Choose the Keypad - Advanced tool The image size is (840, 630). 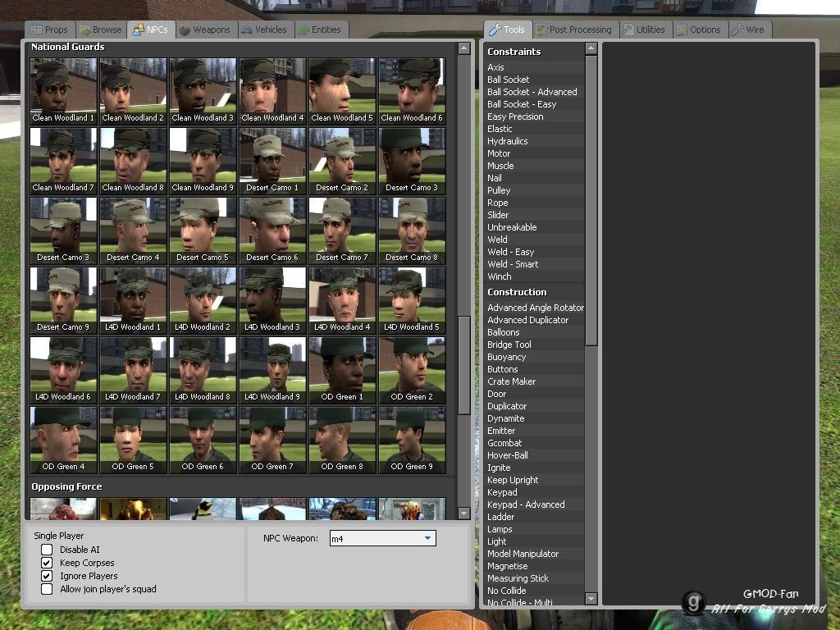click(535, 504)
